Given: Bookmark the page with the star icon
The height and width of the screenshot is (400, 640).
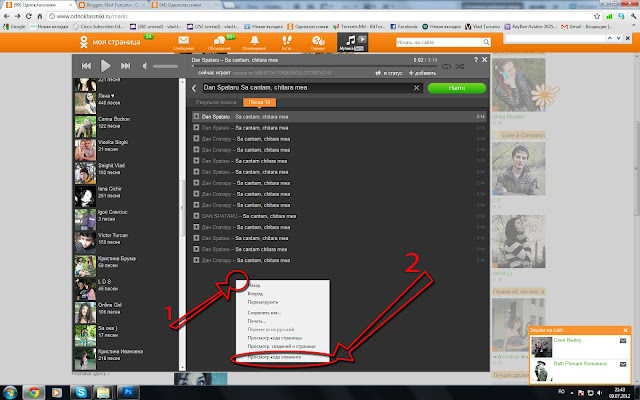Looking at the screenshot, I should 597,16.
